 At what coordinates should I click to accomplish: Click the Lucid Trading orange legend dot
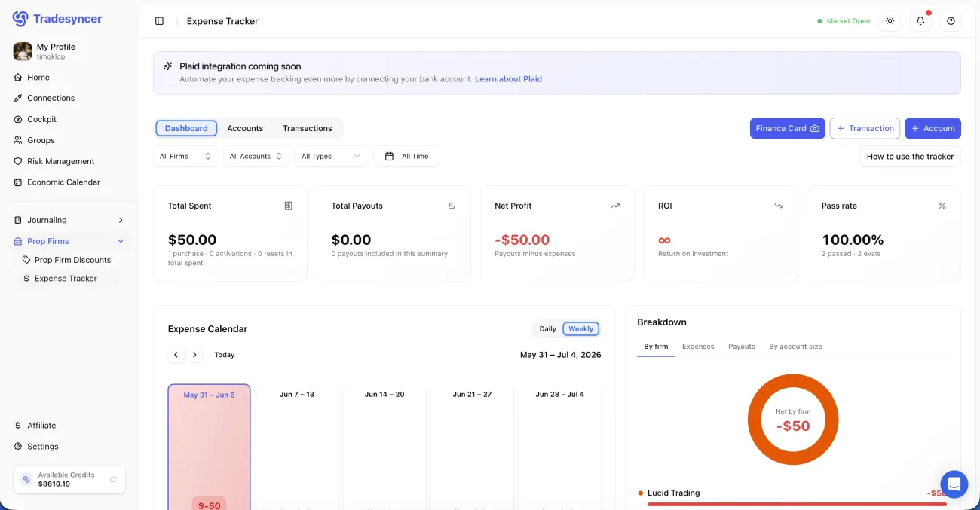[x=641, y=493]
